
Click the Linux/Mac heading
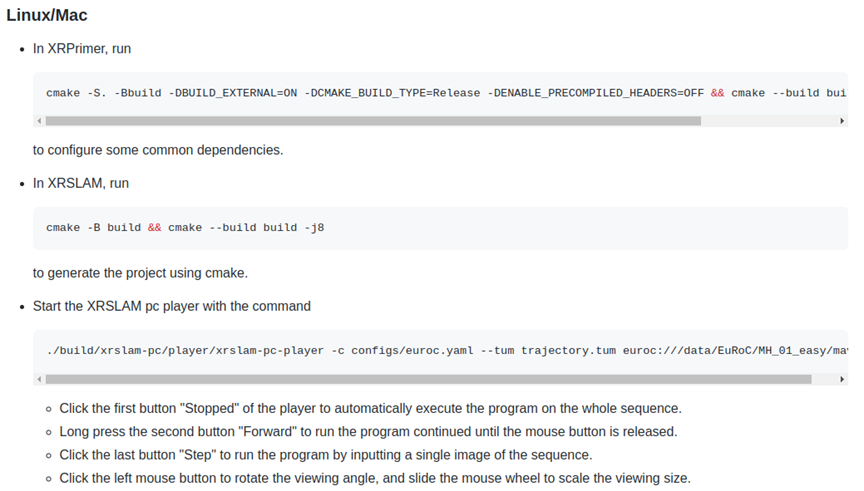[x=47, y=16]
